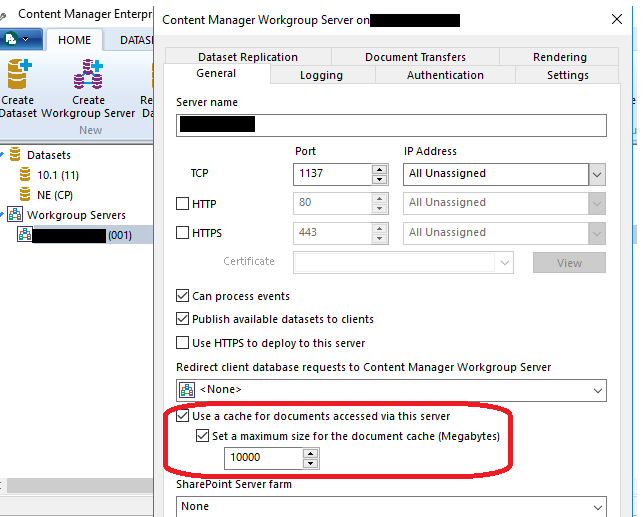
Task: Click the View certificate button
Action: 569,263
